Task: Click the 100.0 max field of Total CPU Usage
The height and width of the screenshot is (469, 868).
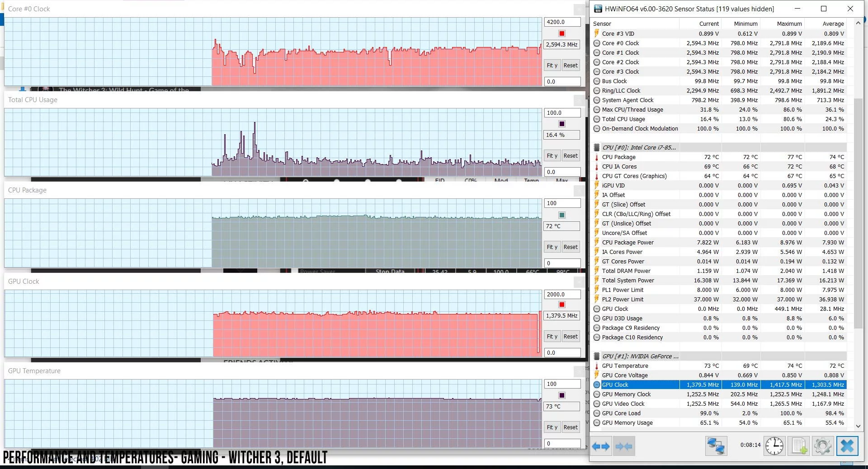Action: [562, 113]
